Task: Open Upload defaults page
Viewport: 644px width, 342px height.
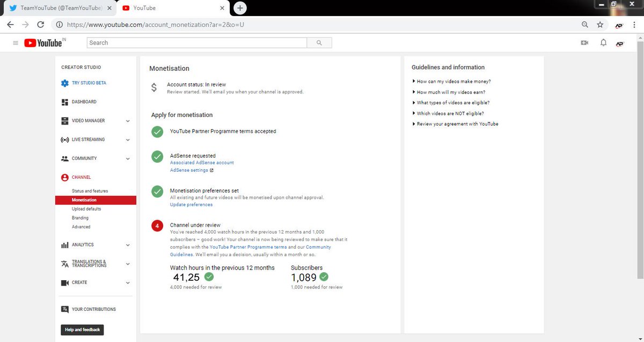Action: pos(86,209)
